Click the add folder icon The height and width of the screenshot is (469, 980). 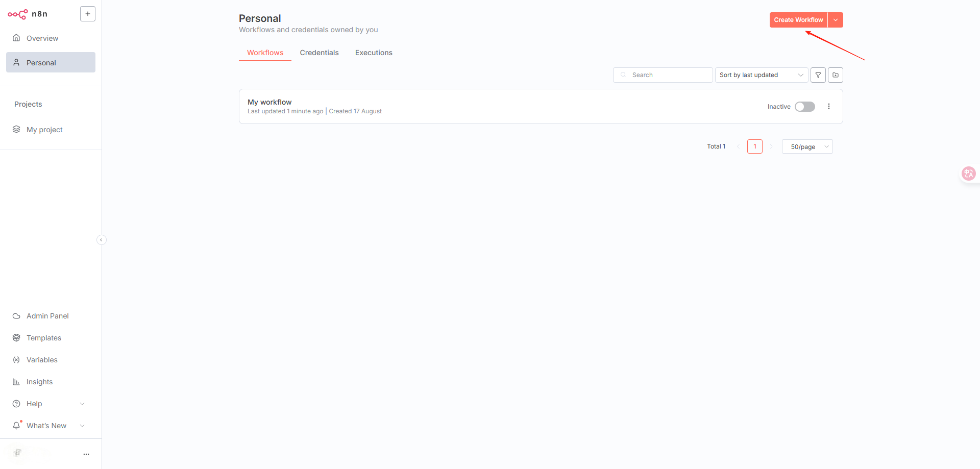836,75
